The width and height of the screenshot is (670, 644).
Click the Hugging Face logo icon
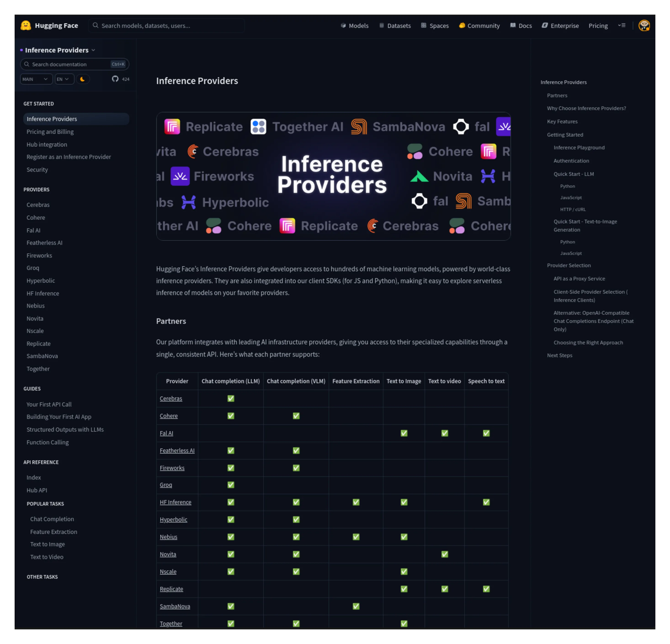26,26
